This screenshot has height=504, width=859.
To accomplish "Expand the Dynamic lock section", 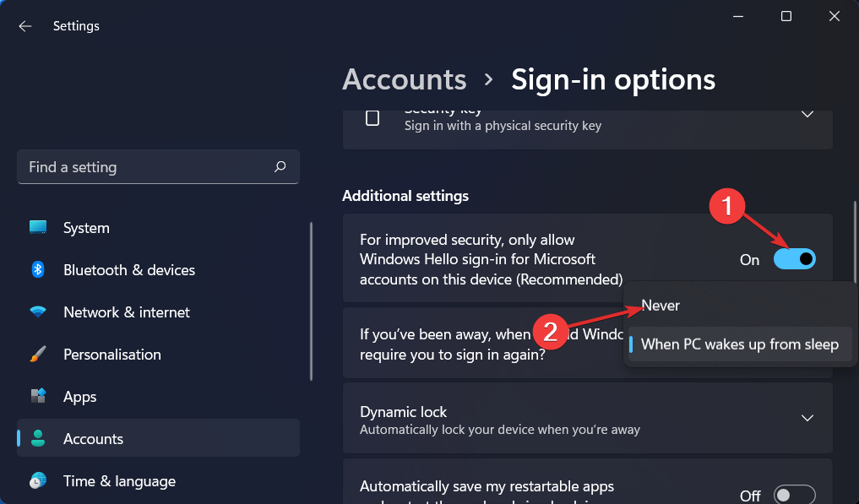I will [807, 418].
